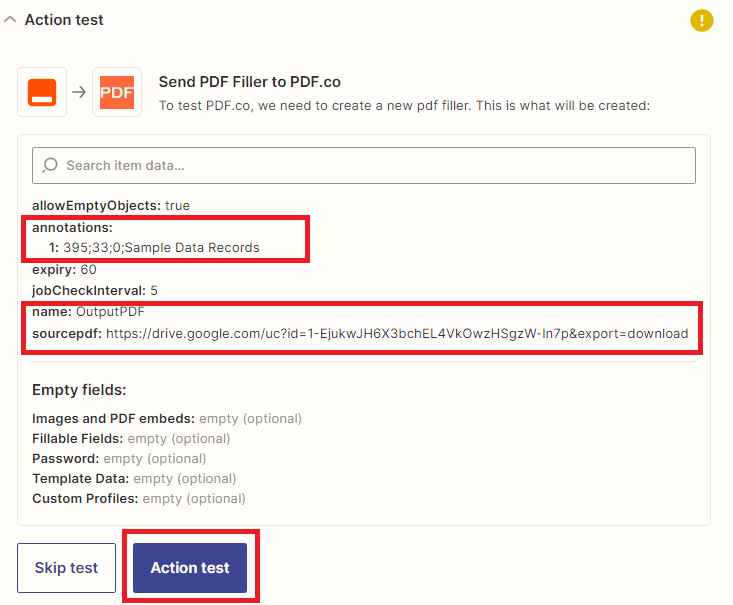Click the red PDF.co app icon
Screen dimensions: 733x605
pyautogui.click(x=117, y=93)
